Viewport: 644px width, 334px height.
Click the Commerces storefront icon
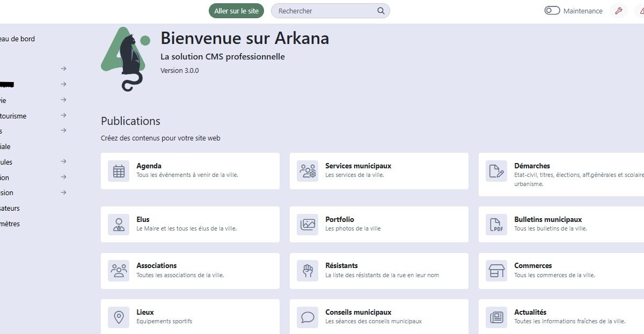tap(496, 271)
